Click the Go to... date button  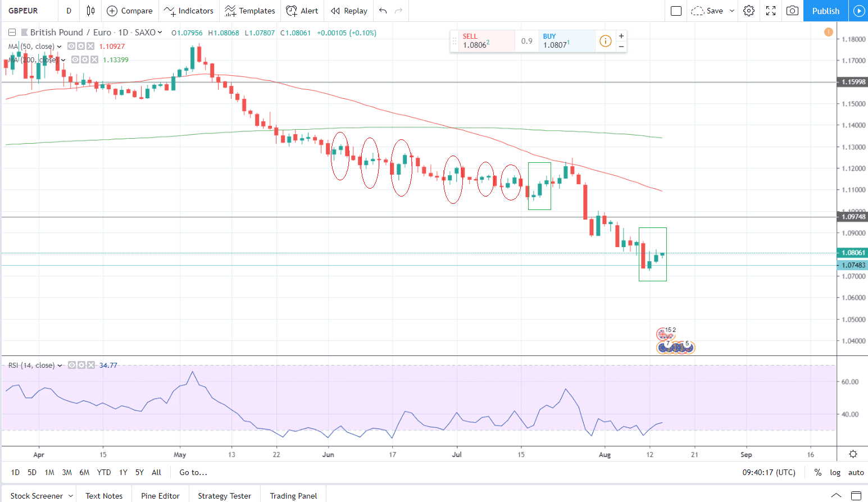click(x=193, y=472)
